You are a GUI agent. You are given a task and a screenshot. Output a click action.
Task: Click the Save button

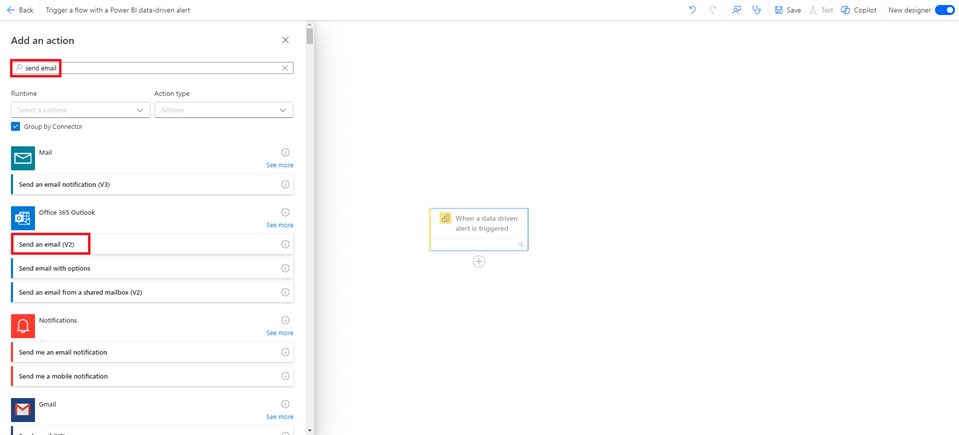coord(788,10)
